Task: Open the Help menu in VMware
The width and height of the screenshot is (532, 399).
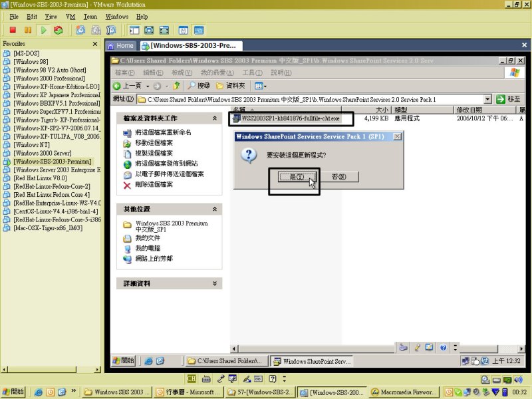Action: 142,17
